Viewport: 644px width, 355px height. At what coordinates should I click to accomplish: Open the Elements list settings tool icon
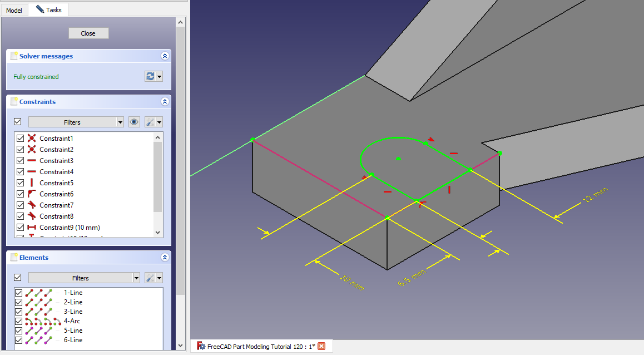point(150,278)
